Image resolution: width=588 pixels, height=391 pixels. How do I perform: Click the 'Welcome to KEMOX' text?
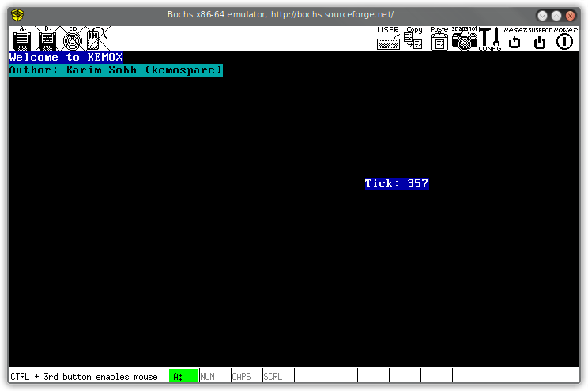tap(66, 58)
